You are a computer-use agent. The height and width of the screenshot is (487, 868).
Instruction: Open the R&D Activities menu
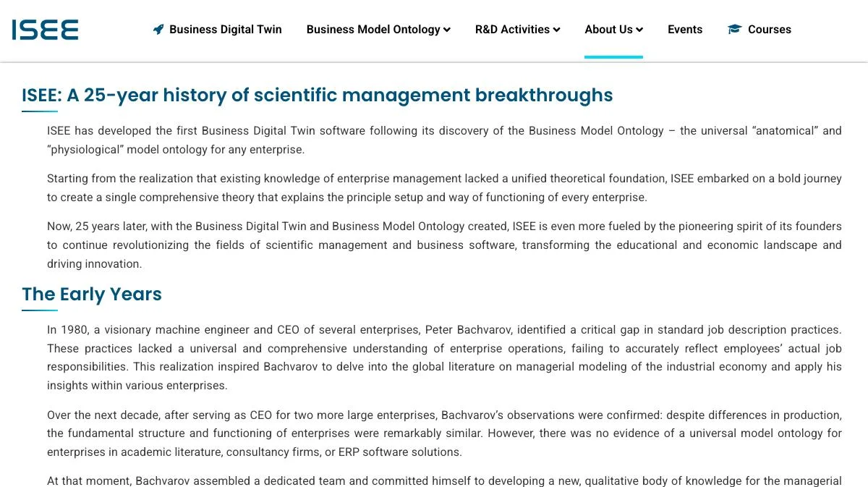tap(517, 30)
